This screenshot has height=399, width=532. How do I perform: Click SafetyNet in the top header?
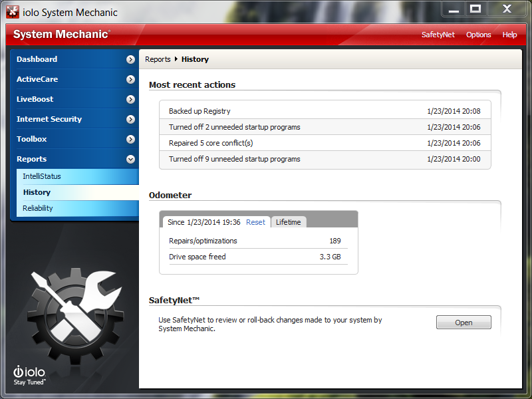click(x=438, y=35)
